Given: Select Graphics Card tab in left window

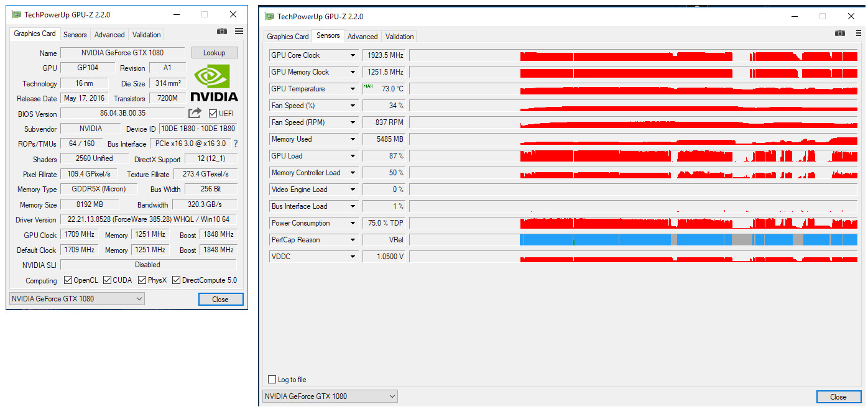Looking at the screenshot, I should [x=35, y=34].
